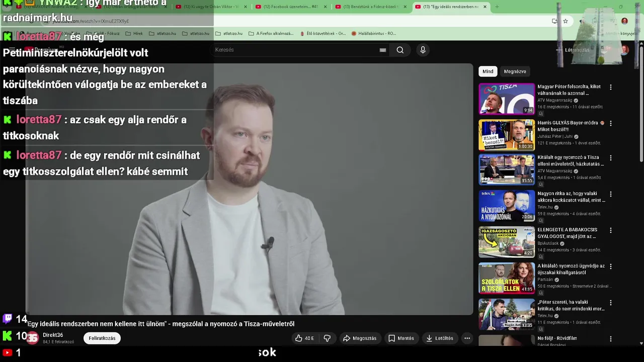This screenshot has height=362, width=644.
Task: Open the 'Péter szereti, ha valaki' thumbnail
Action: point(507,314)
